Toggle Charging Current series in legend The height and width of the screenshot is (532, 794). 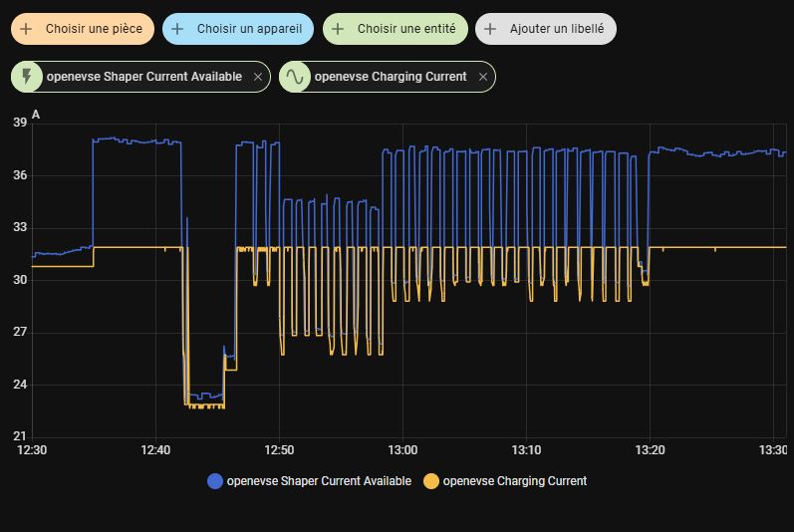tap(514, 481)
